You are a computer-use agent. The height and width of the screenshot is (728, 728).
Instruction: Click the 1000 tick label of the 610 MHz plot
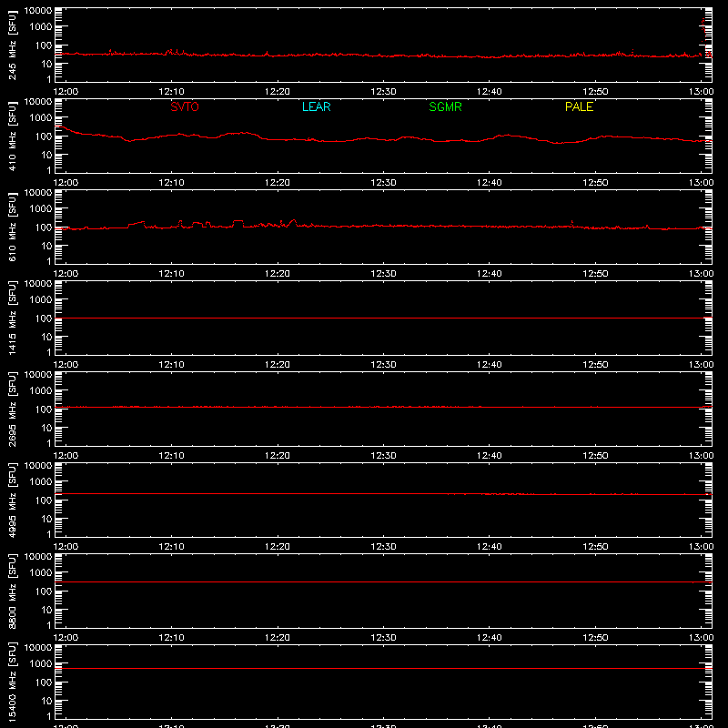point(41,209)
